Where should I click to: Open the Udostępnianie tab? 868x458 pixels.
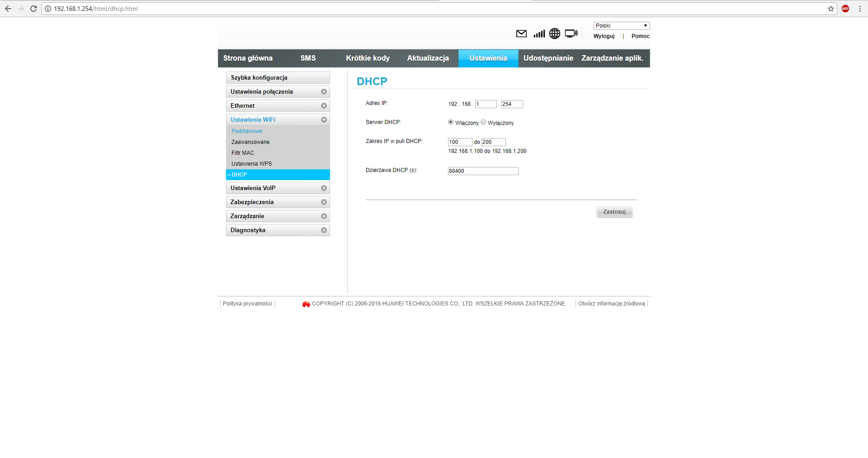(548, 58)
